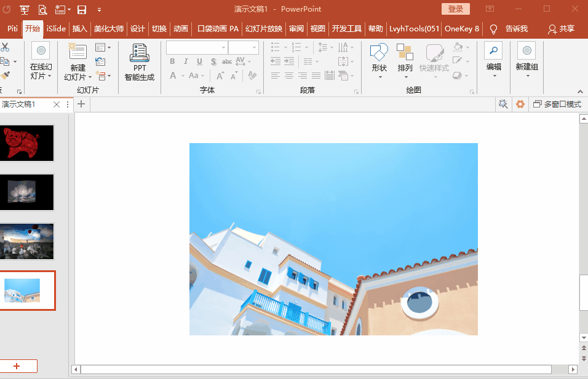
Task: Click the 在线幻灯片 icon
Action: [41, 52]
